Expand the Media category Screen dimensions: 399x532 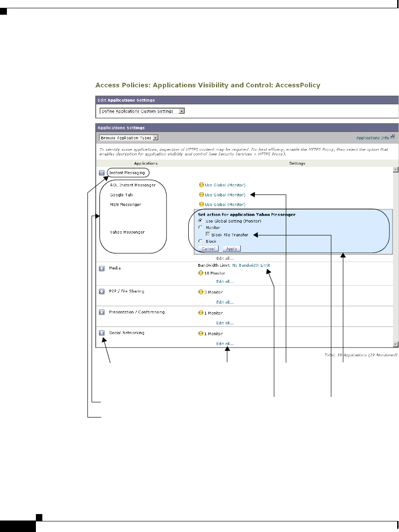(102, 268)
